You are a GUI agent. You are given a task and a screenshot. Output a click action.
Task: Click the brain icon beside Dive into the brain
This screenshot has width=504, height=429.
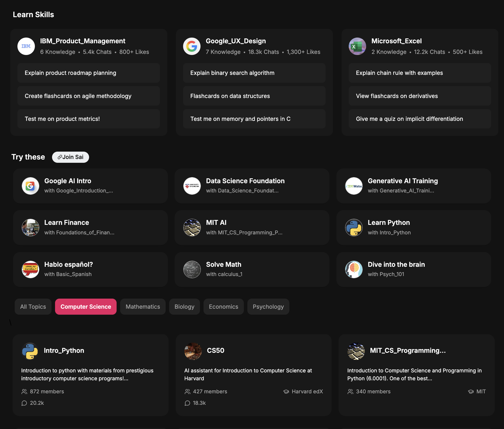[354, 269]
